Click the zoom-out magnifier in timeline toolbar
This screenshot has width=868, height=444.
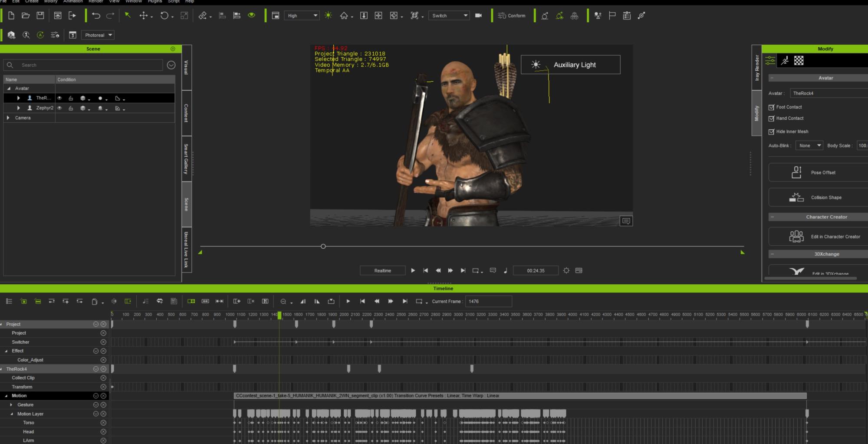click(x=283, y=301)
